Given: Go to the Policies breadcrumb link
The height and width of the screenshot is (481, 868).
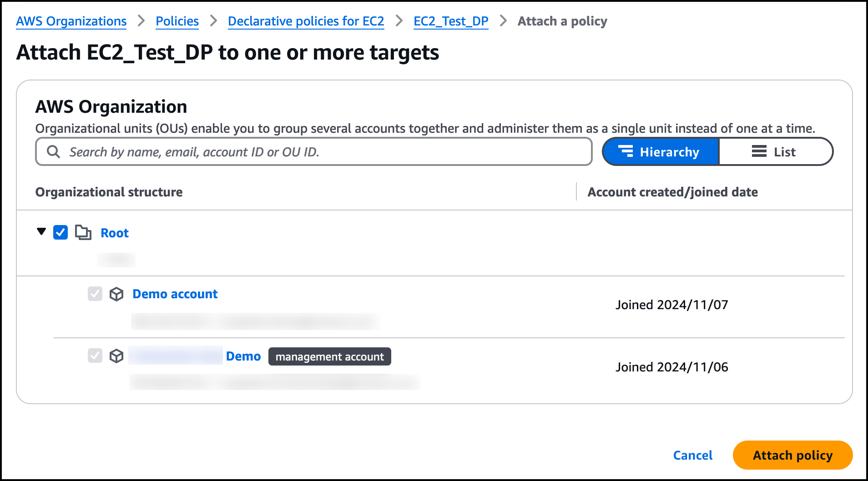Looking at the screenshot, I should pyautogui.click(x=177, y=21).
